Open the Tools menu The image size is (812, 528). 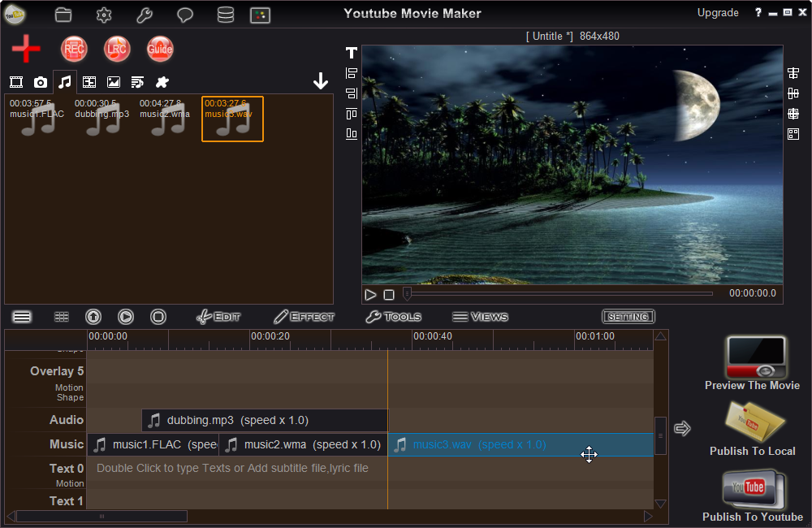394,317
